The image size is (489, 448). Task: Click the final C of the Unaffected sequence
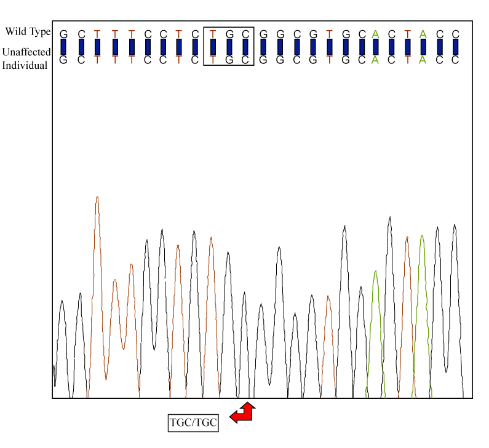click(455, 60)
